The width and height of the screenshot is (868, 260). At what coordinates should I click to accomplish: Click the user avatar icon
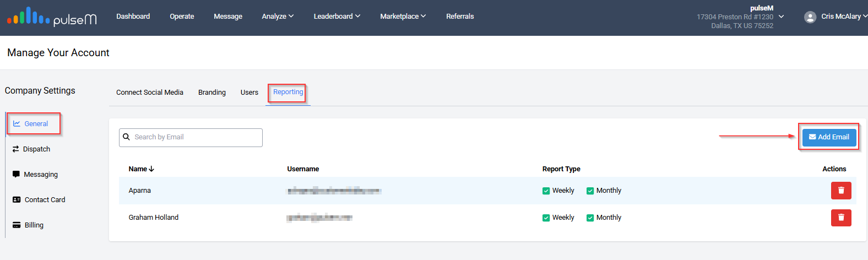[x=810, y=17]
